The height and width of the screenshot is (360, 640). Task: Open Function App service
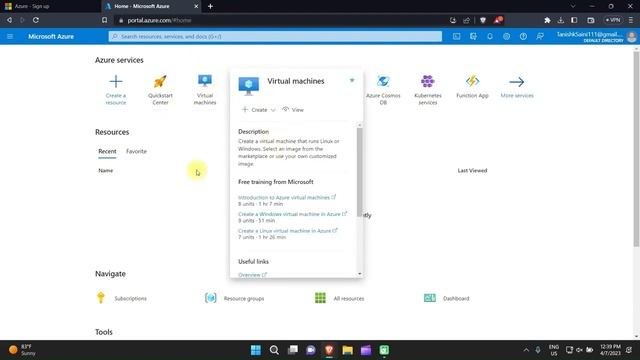click(x=472, y=87)
